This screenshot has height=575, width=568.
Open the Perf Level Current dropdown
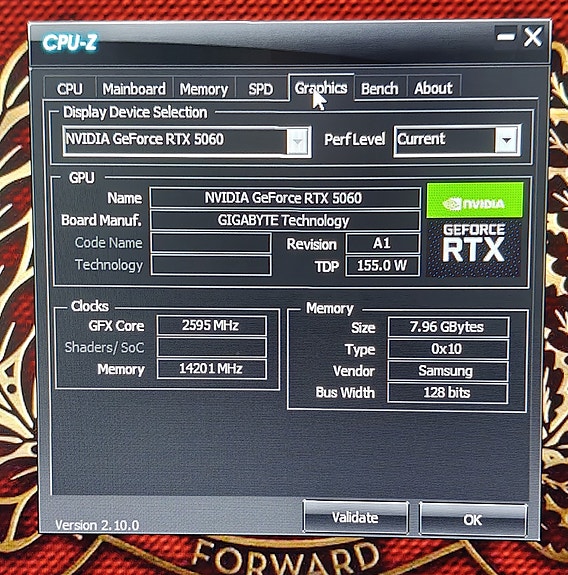457,140
